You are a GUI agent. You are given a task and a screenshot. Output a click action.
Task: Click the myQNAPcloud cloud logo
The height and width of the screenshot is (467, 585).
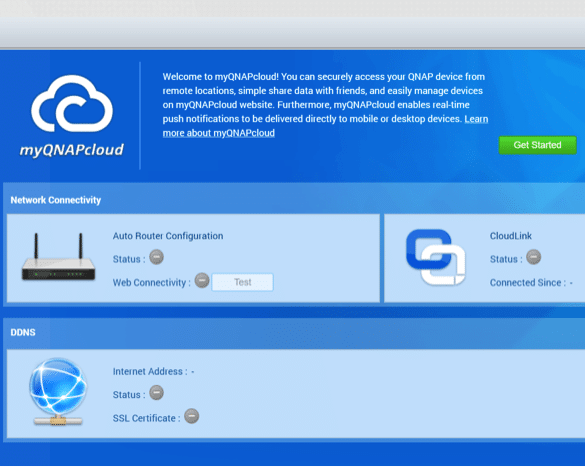click(72, 103)
